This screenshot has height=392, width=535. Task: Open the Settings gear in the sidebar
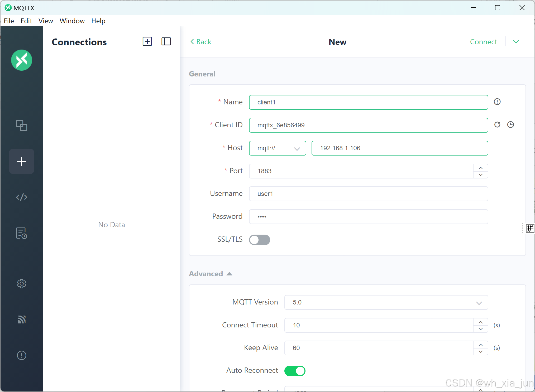coord(21,284)
